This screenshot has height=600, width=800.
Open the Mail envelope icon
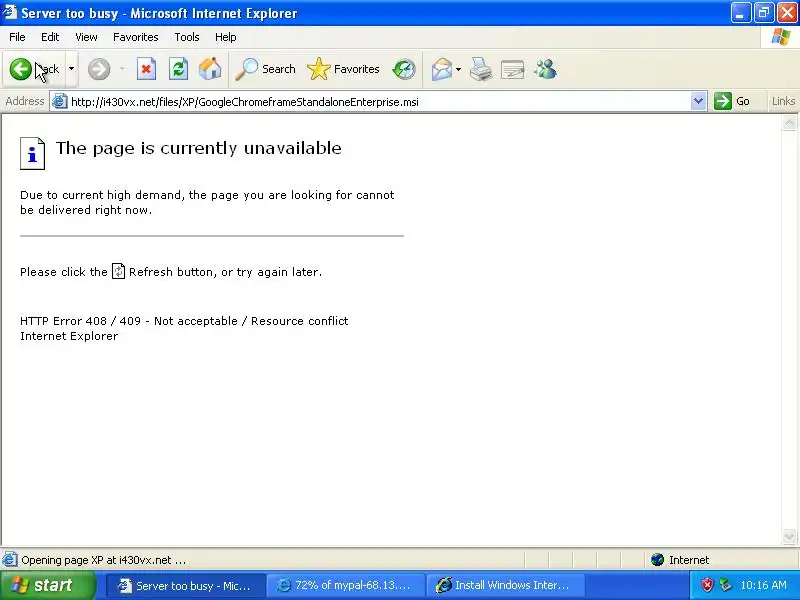click(x=441, y=69)
